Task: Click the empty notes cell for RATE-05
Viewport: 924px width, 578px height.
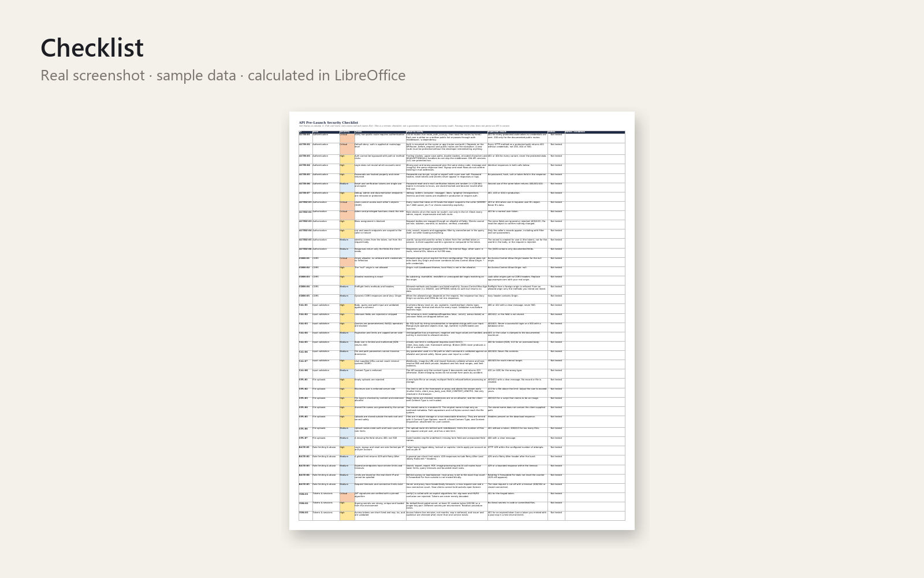Action: click(x=595, y=488)
